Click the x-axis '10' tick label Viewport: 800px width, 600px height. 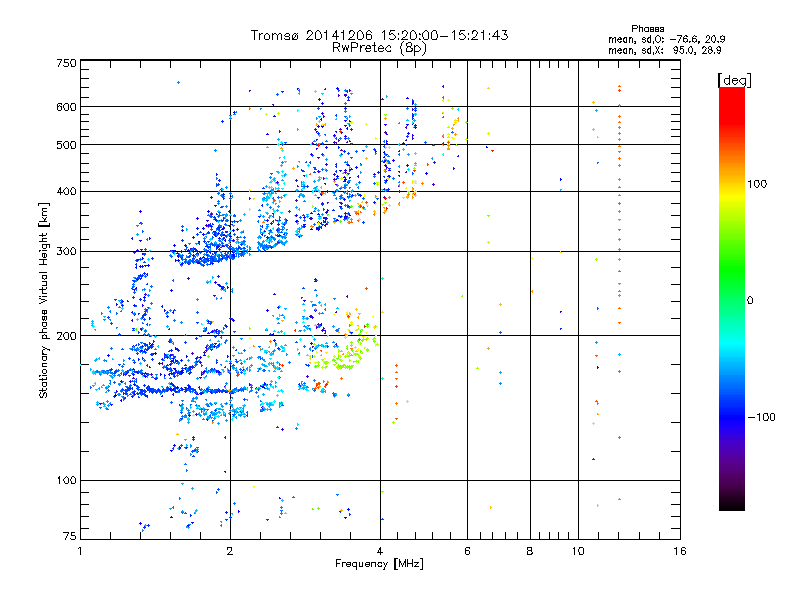(578, 551)
